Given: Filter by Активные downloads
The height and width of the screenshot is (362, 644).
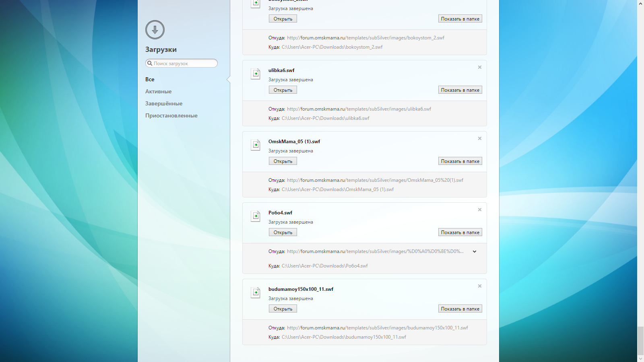Looking at the screenshot, I should tap(158, 91).
